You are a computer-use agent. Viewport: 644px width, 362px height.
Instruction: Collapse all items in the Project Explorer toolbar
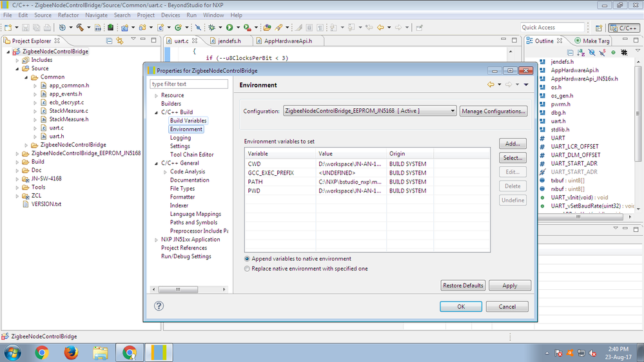[x=109, y=41]
